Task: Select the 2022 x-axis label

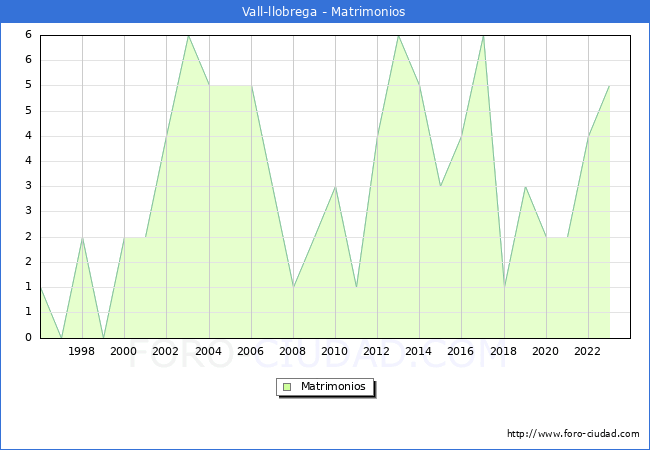Action: click(587, 351)
